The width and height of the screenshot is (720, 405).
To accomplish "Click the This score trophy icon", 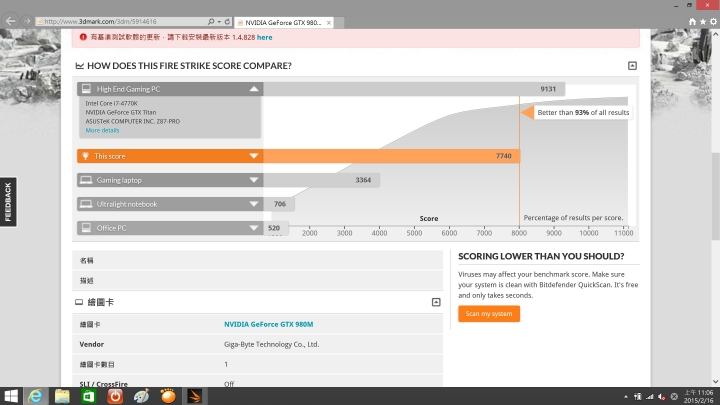I will click(85, 156).
